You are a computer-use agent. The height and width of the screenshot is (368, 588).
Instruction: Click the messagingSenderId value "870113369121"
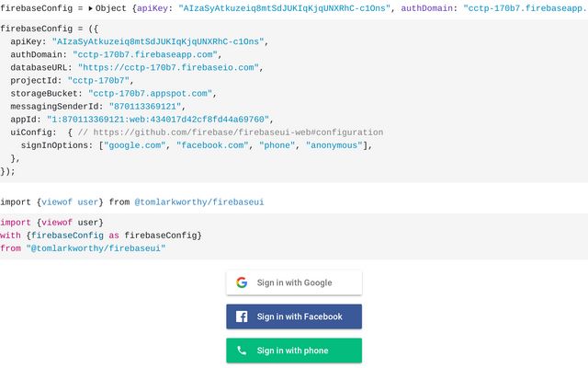tap(145, 107)
